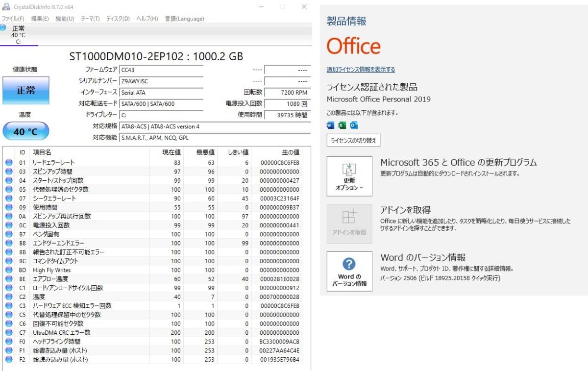Click the アドインを取得 button
This screenshot has width=588, height=371.
(349, 224)
